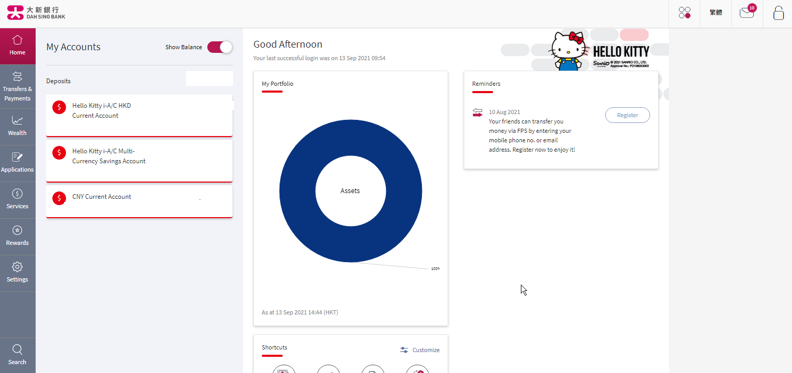
Task: Click the Services dollar coin icon
Action: click(18, 193)
